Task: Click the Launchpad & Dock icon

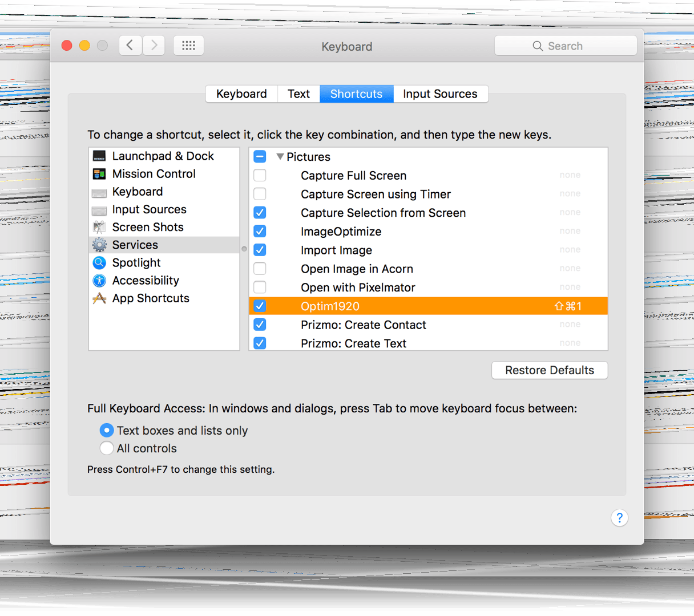Action: (x=99, y=156)
